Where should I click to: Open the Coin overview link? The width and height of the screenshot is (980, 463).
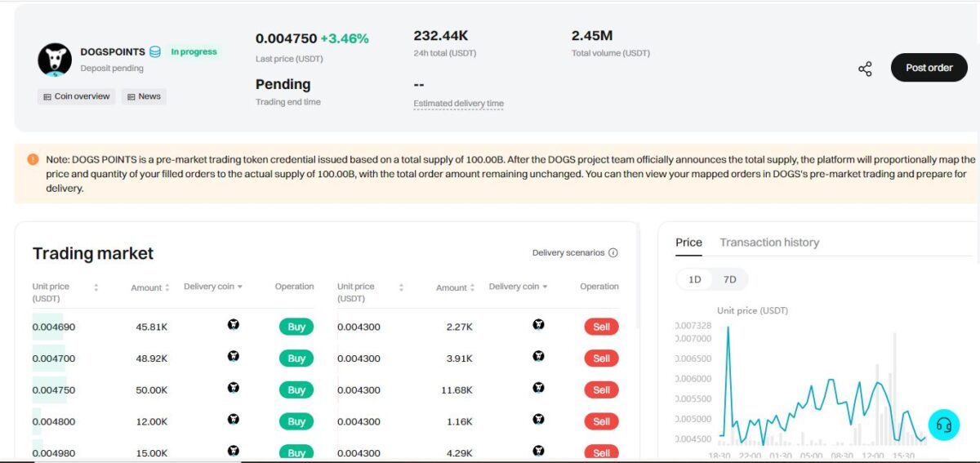77,96
